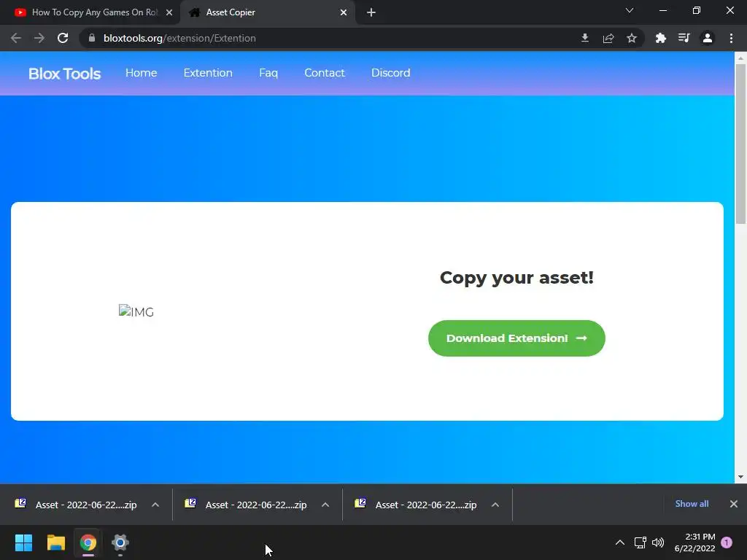Open the clock showing 2:31 PM
The image size is (747, 560).
click(x=695, y=542)
